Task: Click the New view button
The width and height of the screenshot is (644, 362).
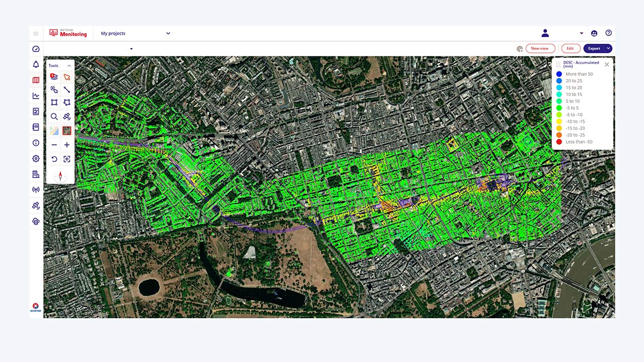Action: click(540, 48)
